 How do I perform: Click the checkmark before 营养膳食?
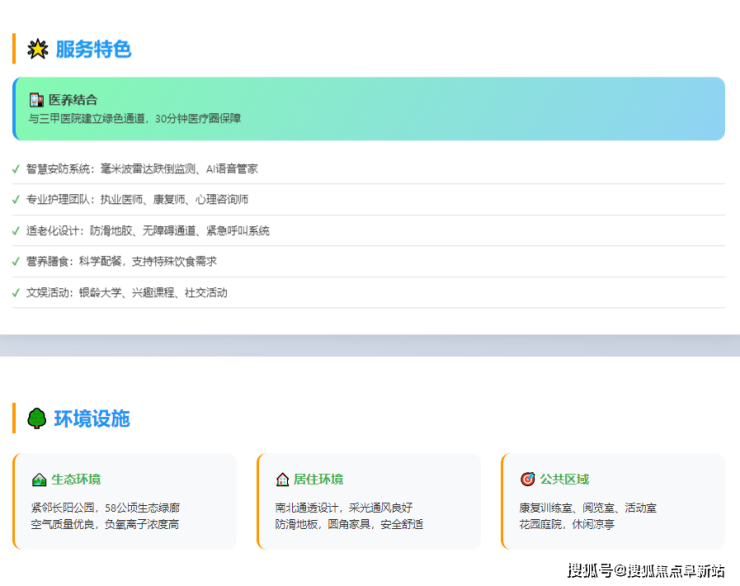point(16,262)
